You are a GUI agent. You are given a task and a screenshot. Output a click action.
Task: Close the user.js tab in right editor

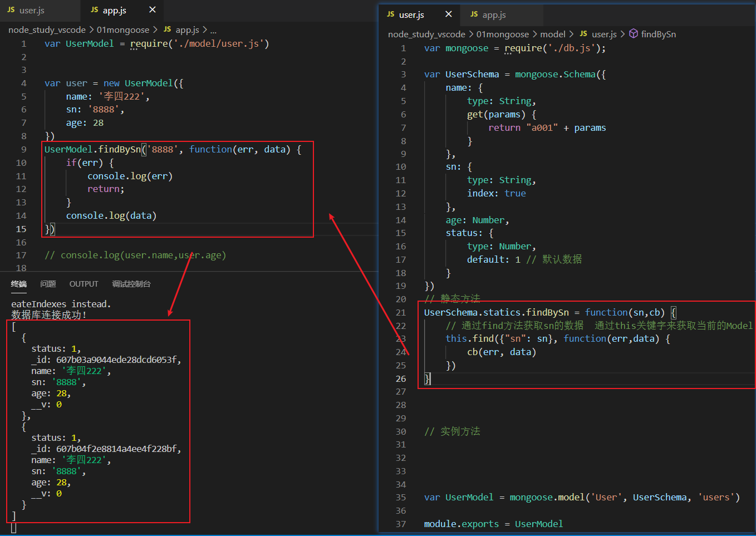point(449,14)
